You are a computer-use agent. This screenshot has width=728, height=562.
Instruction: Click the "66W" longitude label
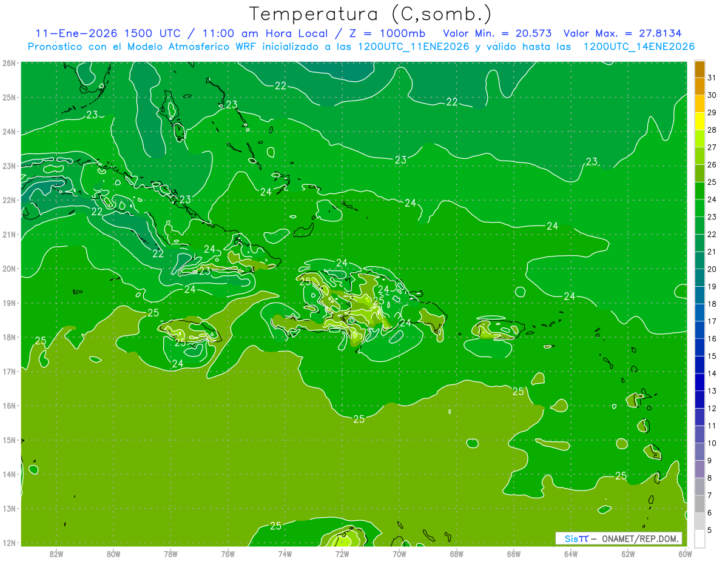(x=514, y=554)
